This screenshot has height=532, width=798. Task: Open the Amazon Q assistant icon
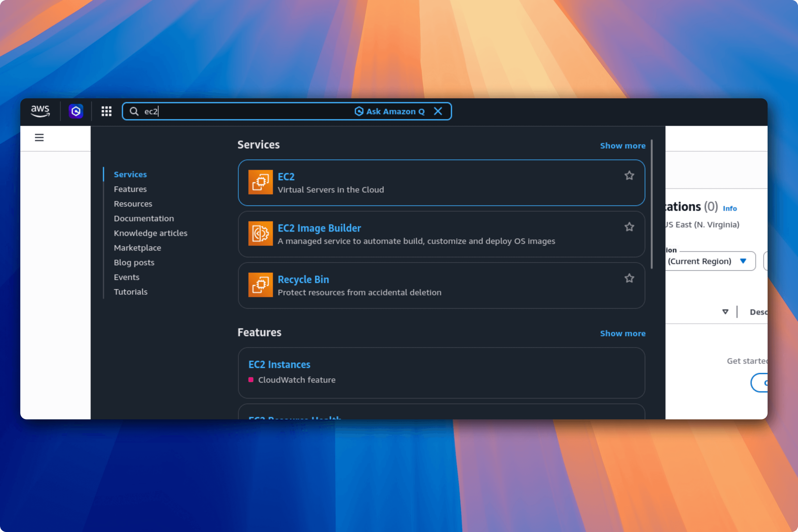tap(76, 111)
